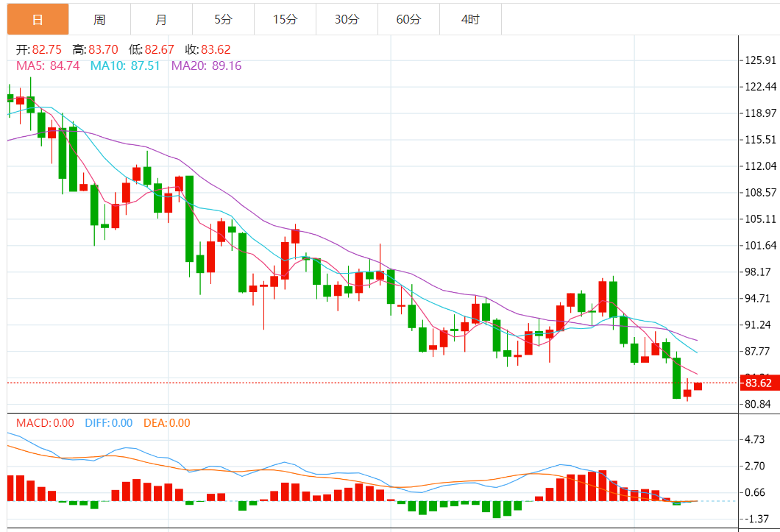The height and width of the screenshot is (532, 780).
Task: Click the 87.77 price axis label
Action: tap(758, 351)
